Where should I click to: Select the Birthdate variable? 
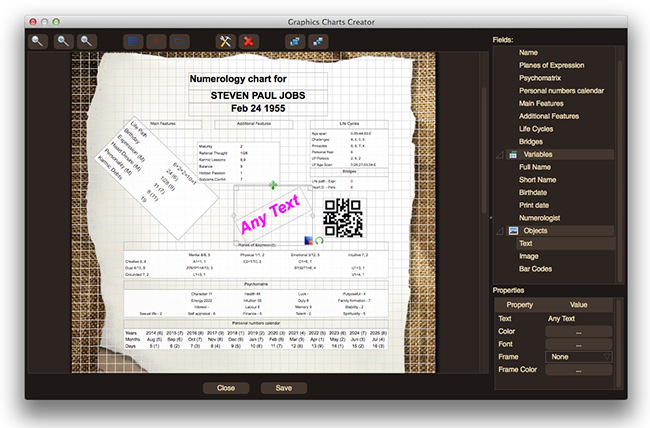[533, 193]
